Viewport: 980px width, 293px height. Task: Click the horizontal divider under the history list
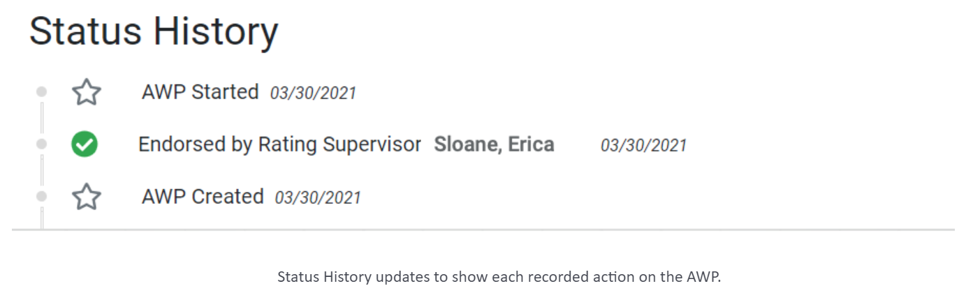pos(483,229)
